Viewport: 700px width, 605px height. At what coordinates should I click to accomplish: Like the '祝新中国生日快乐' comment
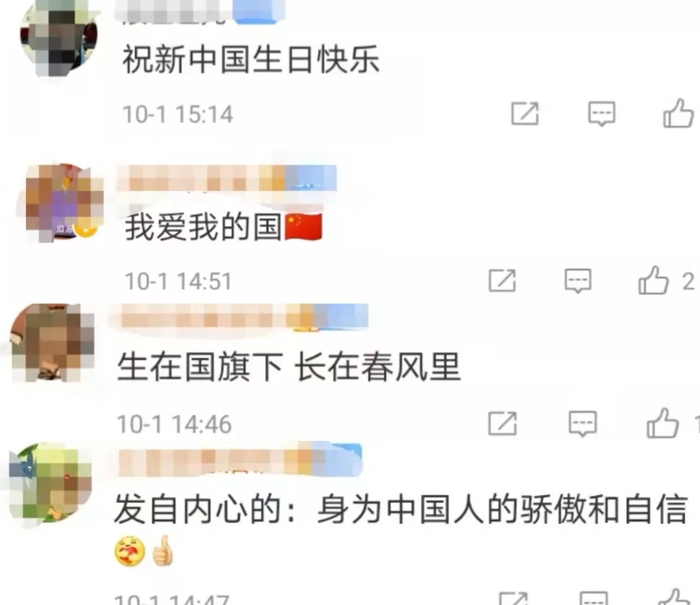[x=678, y=113]
